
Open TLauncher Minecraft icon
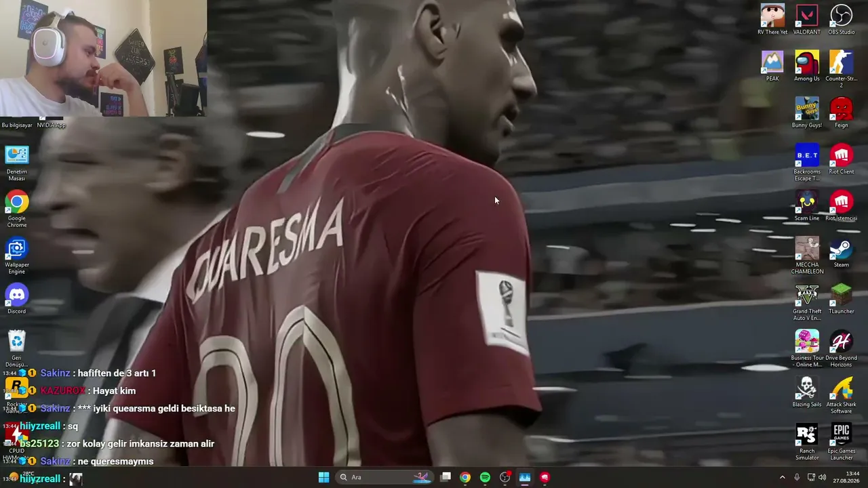842,299
